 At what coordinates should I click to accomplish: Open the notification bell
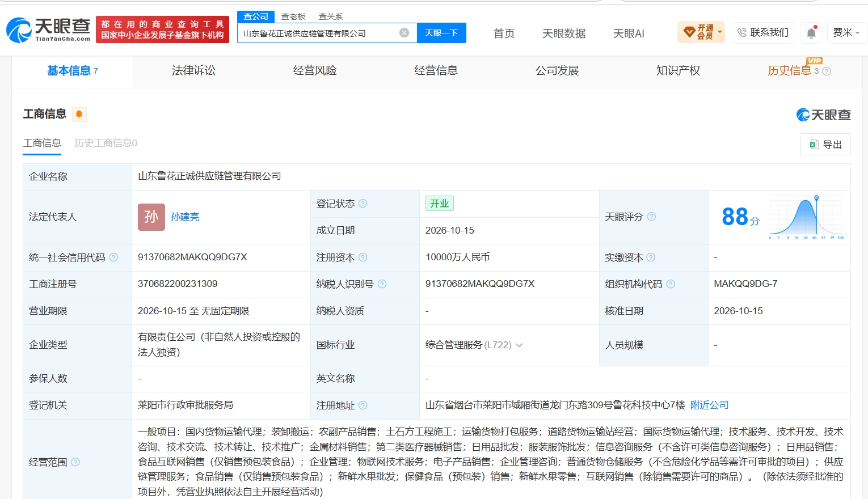point(811,33)
